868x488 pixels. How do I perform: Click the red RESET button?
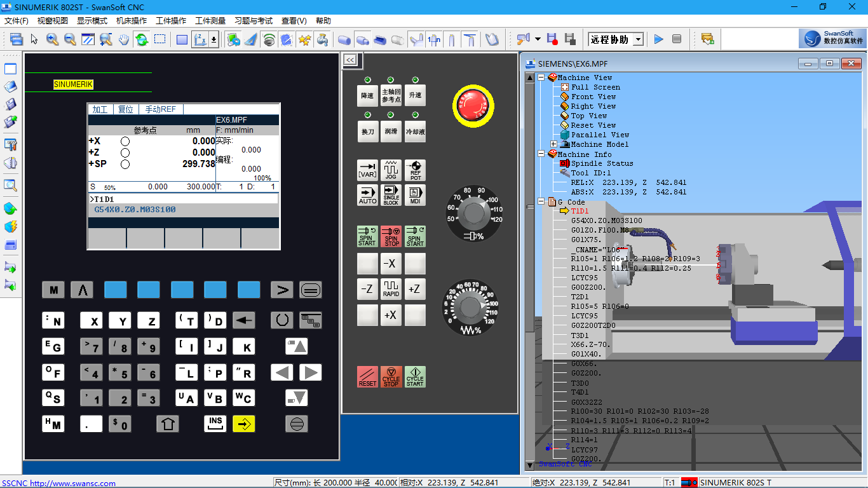[x=367, y=377]
